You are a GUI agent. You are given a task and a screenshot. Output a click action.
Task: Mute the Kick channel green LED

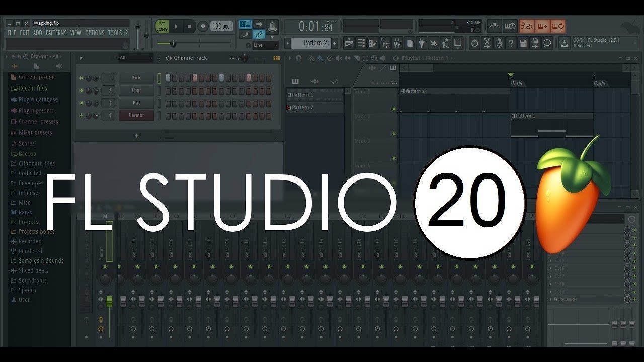pos(82,78)
